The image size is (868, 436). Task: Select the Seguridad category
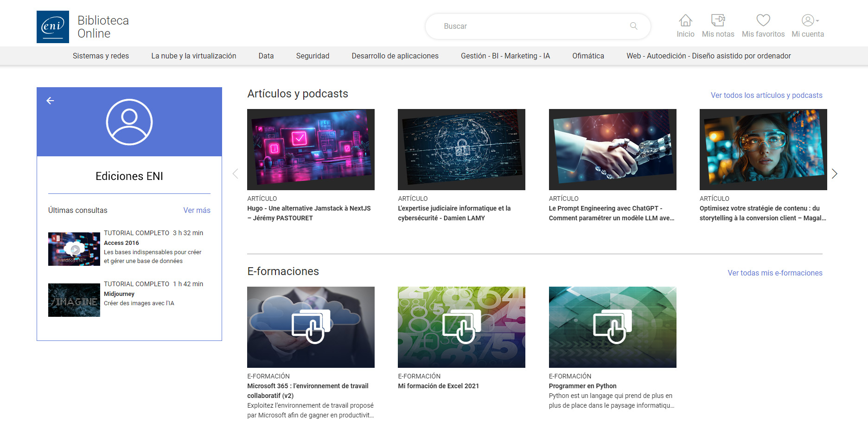313,56
